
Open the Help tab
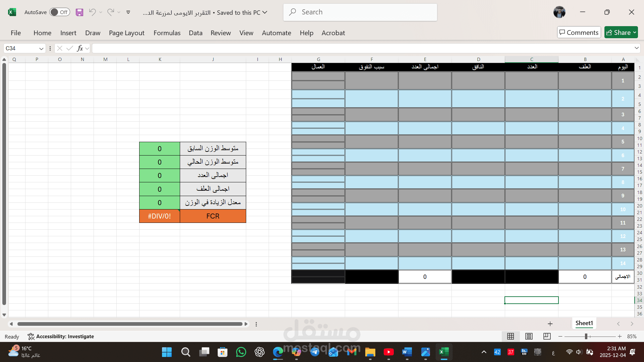click(307, 33)
